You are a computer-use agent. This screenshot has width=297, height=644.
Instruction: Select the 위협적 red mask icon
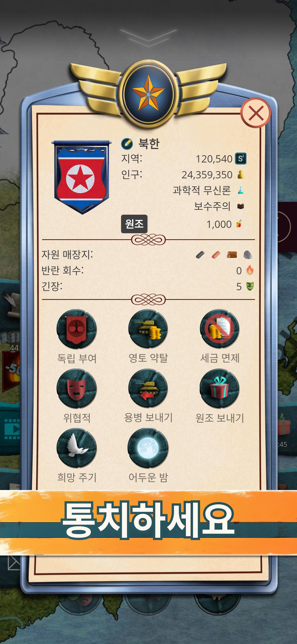pyautogui.click(x=77, y=388)
